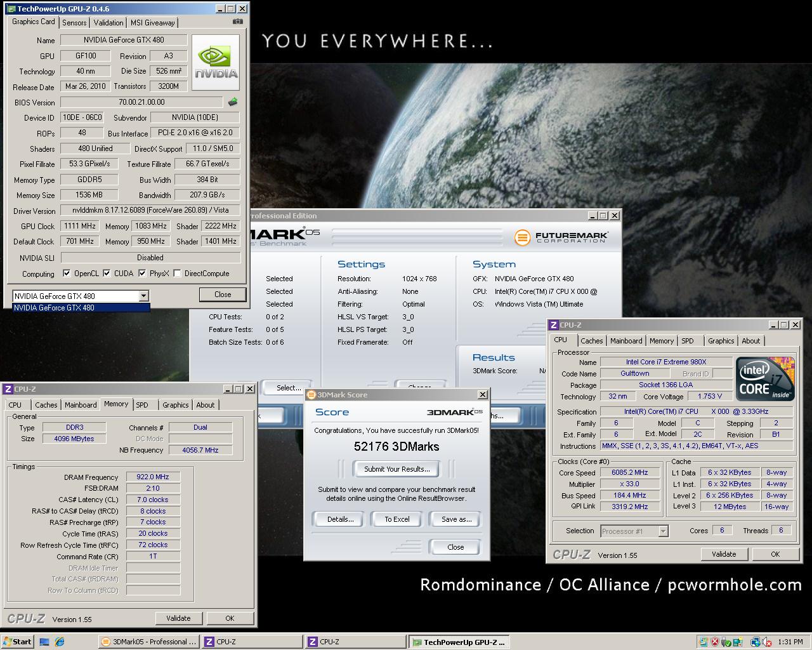Click the muted volume tray icon
Image resolution: width=812 pixels, height=650 pixels.
(x=768, y=642)
